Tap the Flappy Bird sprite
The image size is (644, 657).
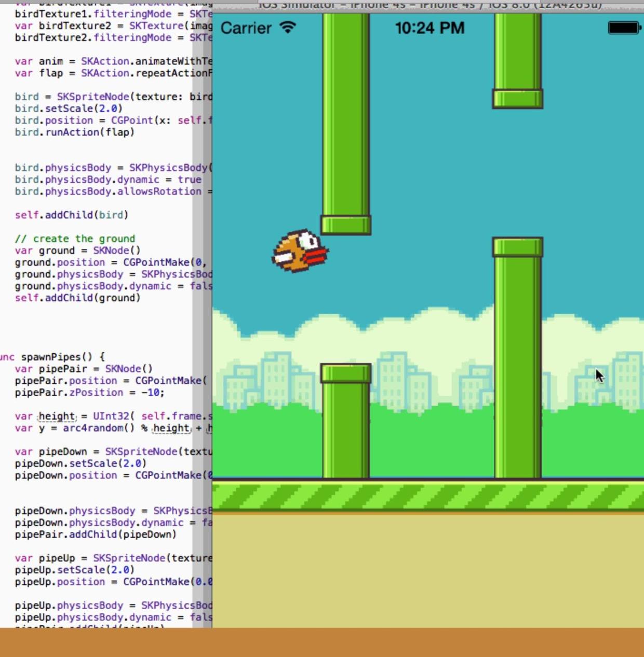point(300,251)
